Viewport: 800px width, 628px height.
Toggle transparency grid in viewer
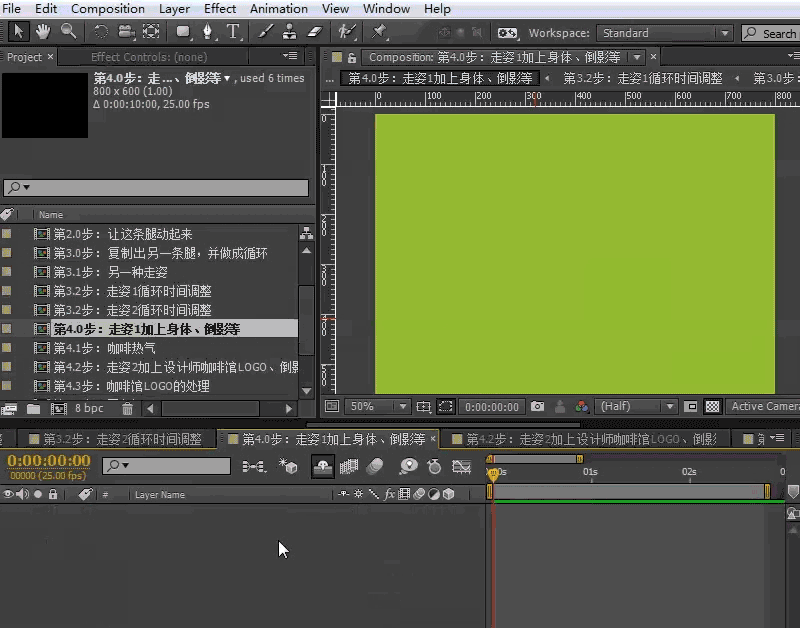(x=712, y=407)
